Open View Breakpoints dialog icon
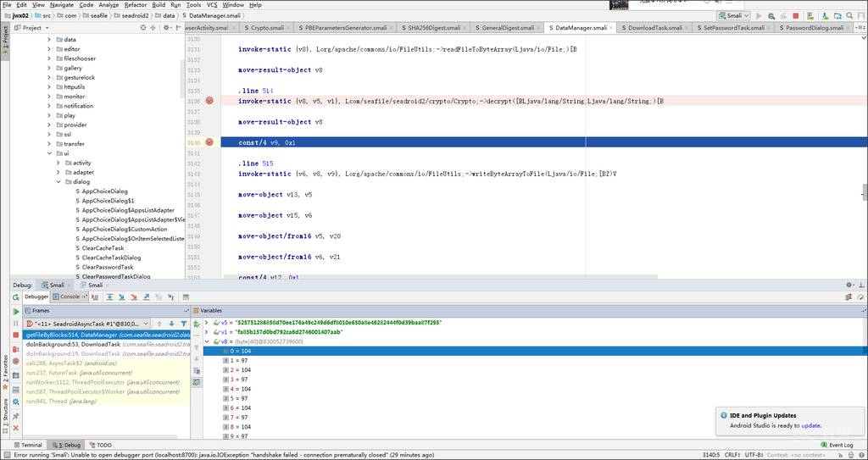868x460 pixels. 15,349
